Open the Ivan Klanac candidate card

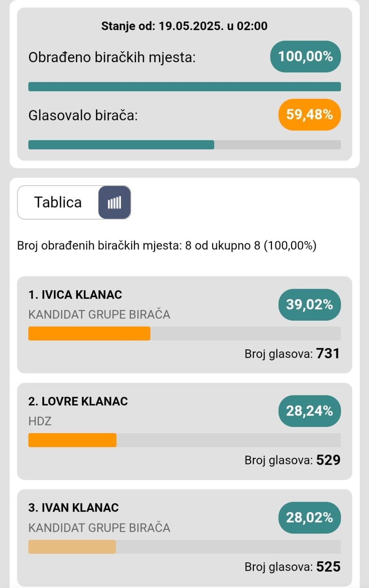(184, 538)
